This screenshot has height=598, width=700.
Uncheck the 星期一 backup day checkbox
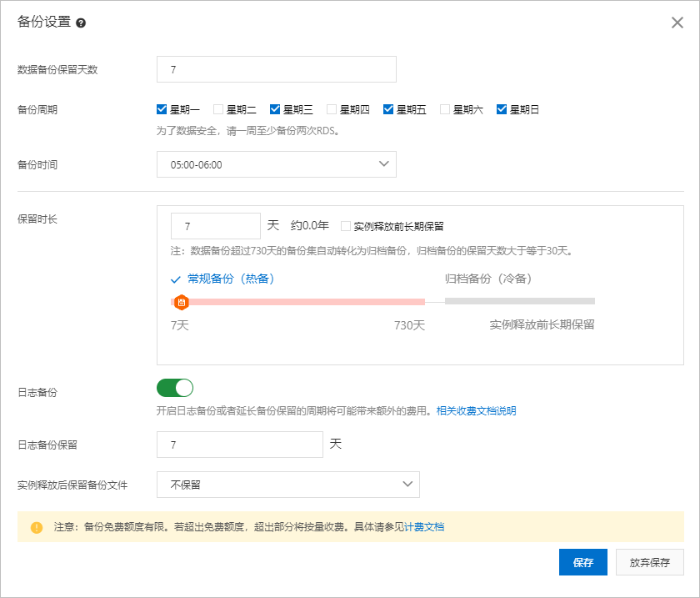(x=162, y=109)
